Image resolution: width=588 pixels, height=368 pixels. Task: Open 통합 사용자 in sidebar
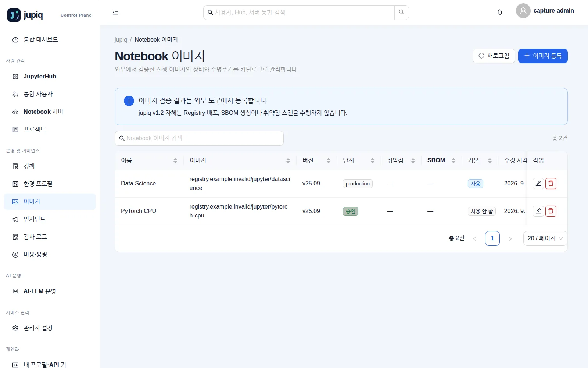point(50,94)
